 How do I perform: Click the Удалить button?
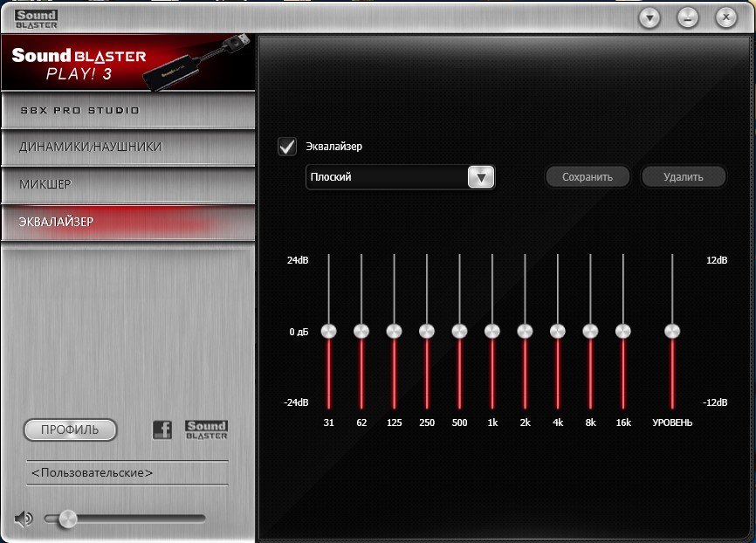(684, 177)
